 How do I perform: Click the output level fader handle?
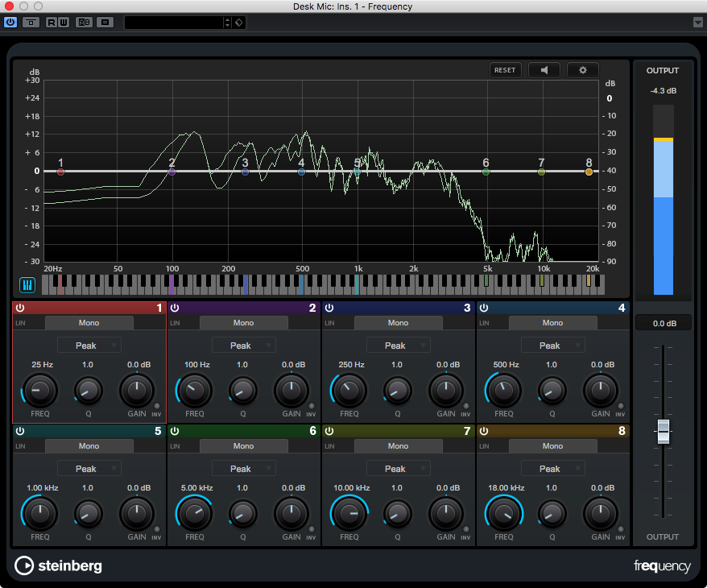pyautogui.click(x=663, y=433)
